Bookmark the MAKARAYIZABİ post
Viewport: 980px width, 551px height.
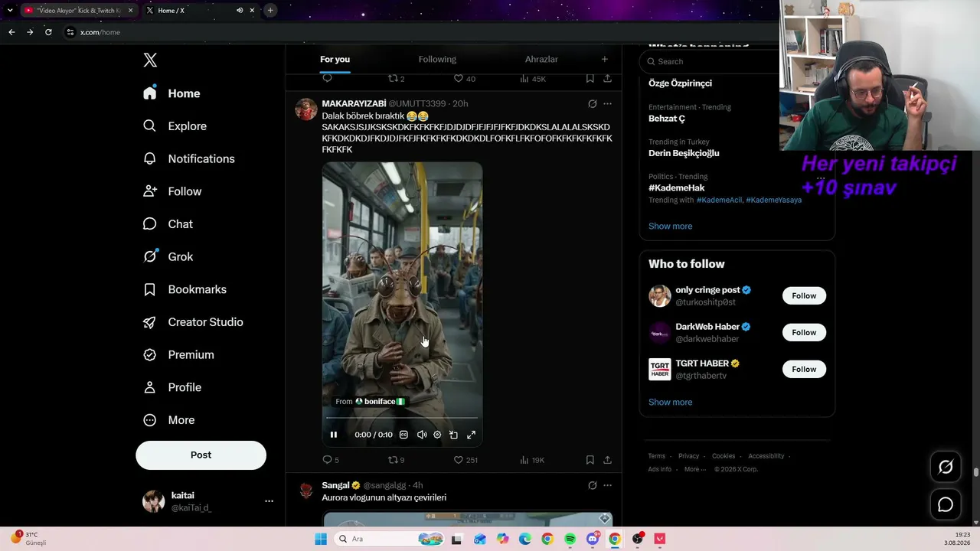590,460
